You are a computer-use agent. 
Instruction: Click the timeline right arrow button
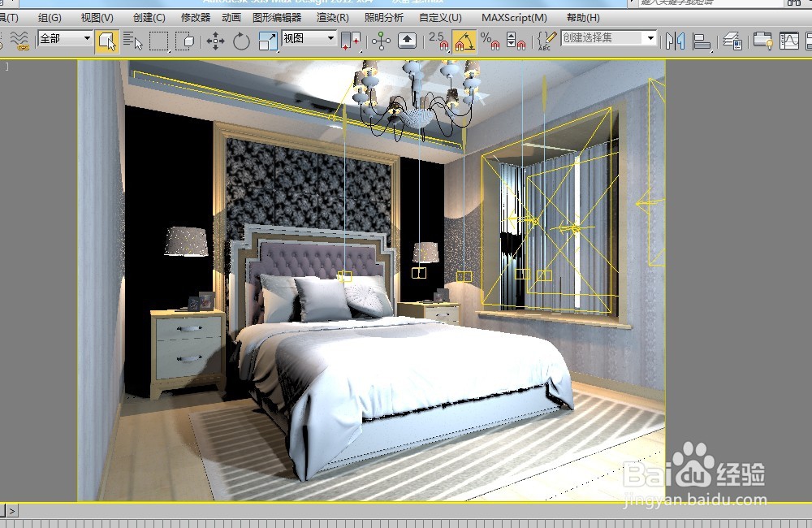(x=12, y=511)
